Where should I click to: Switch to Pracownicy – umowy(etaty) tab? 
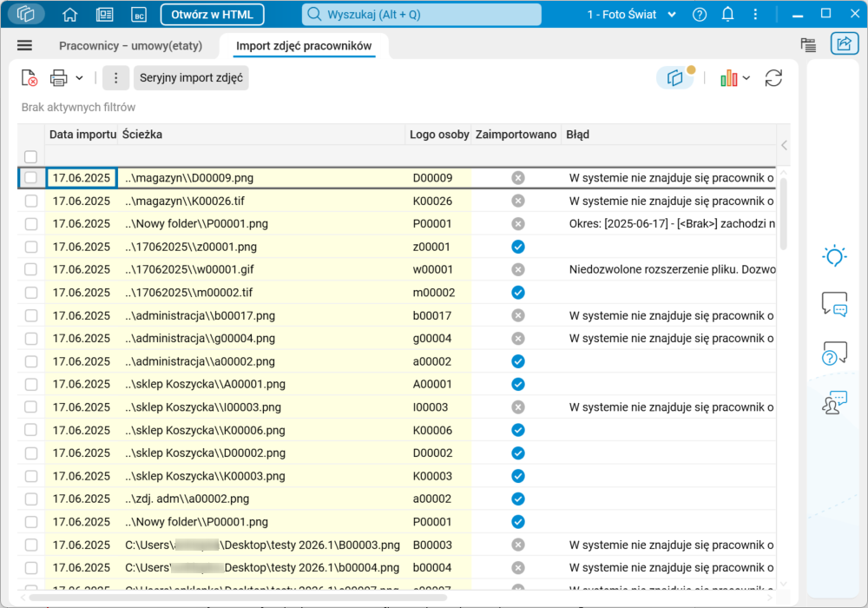click(x=132, y=46)
